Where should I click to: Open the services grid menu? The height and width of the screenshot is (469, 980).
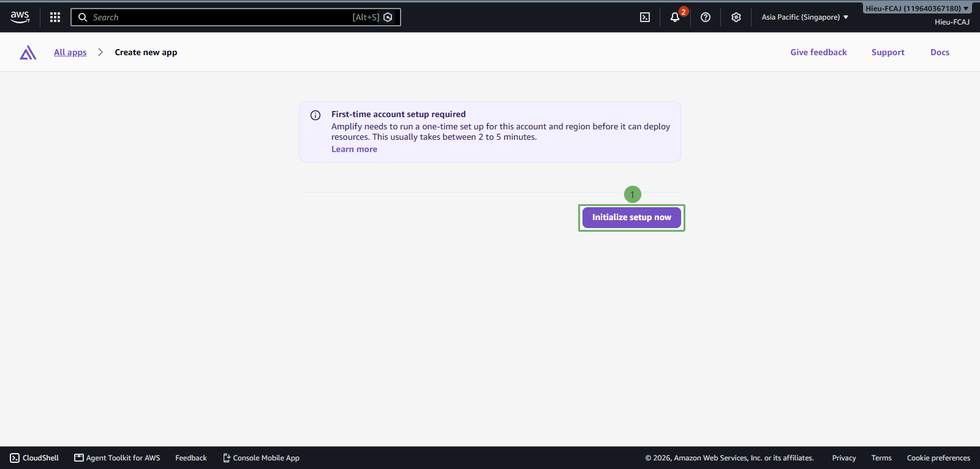click(55, 17)
